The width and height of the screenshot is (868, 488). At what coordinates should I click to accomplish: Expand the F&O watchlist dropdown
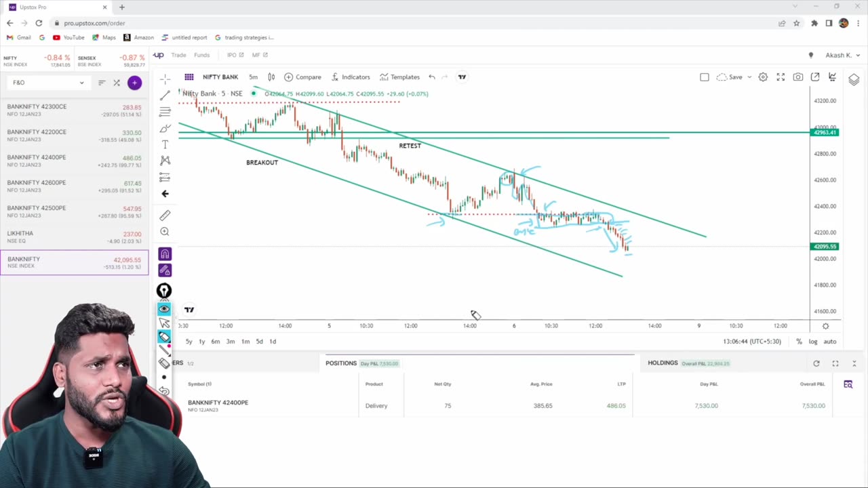(47, 83)
